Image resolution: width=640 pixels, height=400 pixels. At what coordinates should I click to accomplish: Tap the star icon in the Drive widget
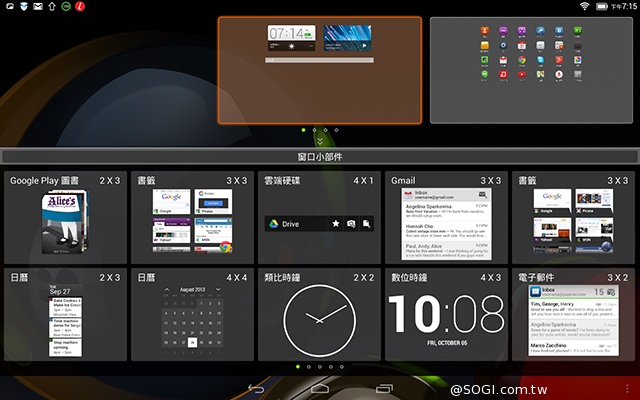[336, 224]
